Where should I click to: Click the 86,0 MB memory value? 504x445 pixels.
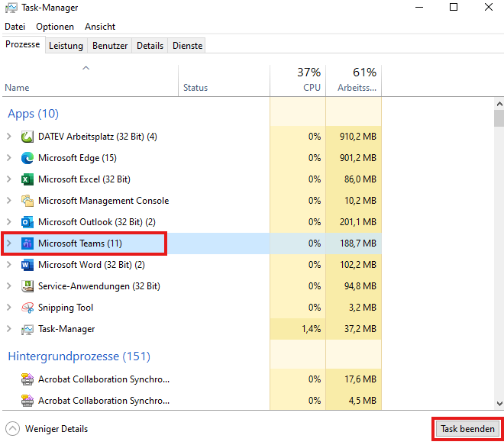tap(360, 179)
